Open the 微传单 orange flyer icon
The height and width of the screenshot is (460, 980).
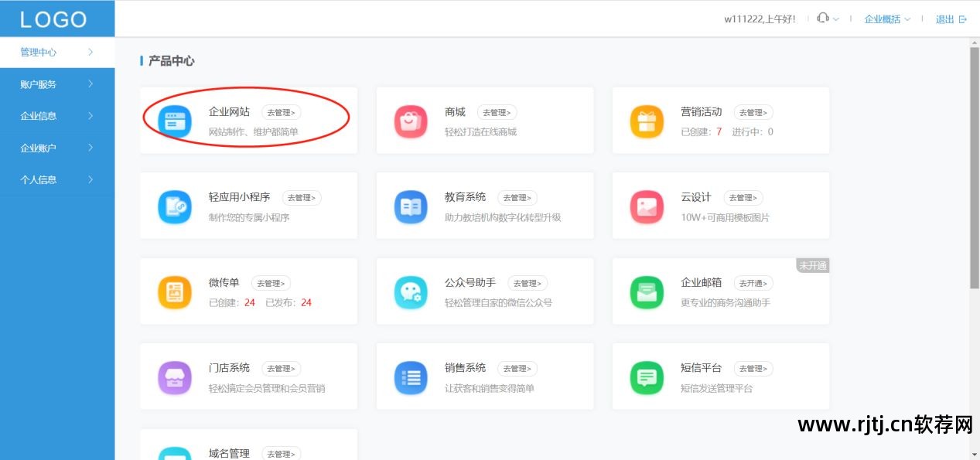click(x=175, y=292)
